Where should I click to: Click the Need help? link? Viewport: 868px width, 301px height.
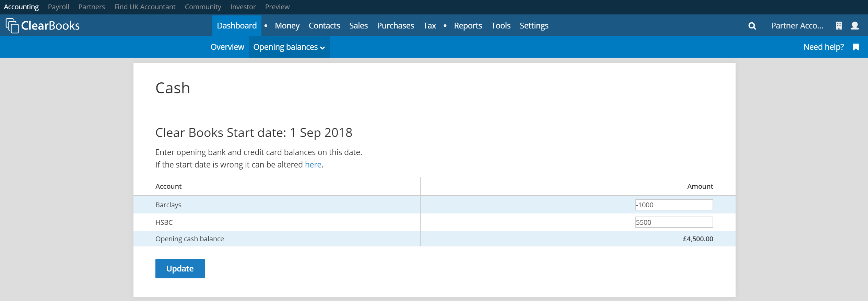point(823,47)
